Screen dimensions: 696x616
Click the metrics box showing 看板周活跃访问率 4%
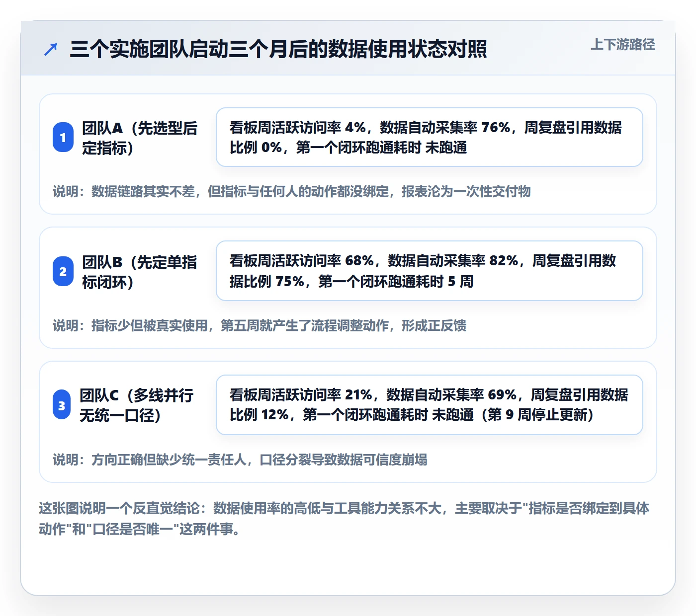point(430,137)
